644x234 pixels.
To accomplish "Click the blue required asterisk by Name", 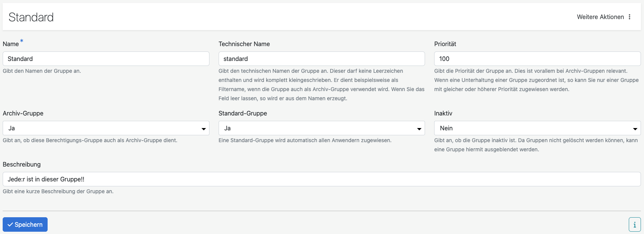I will pos(22,41).
